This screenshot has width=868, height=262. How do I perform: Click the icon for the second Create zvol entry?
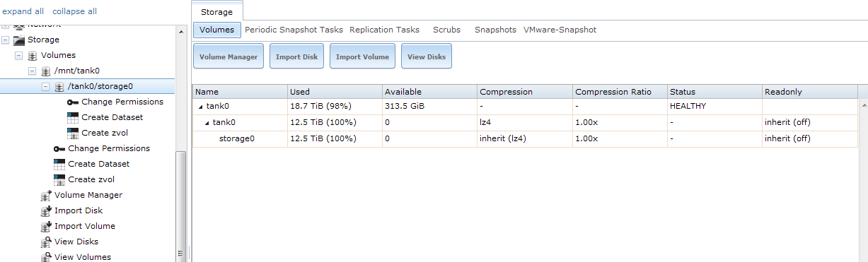click(x=59, y=179)
